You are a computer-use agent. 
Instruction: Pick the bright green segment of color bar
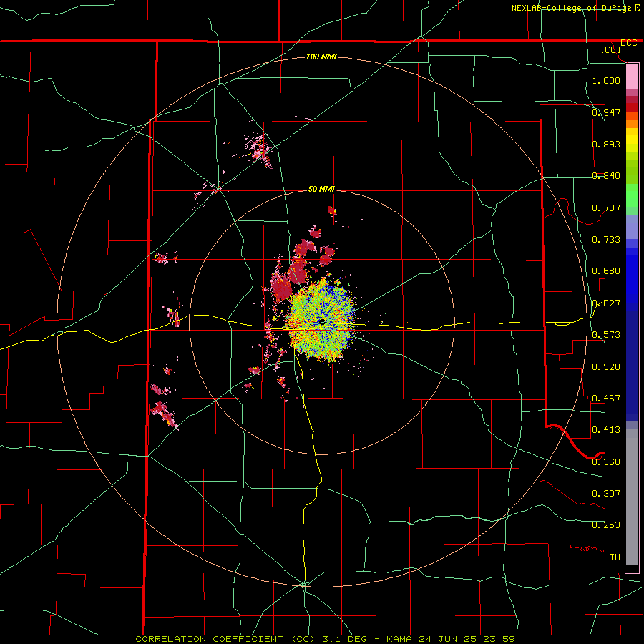coord(632,195)
